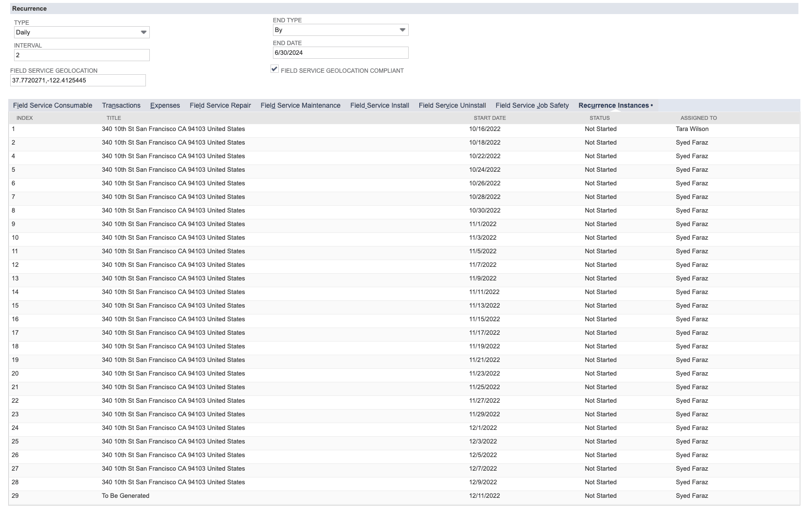Click the Field Service Geolocation field
812x509 pixels.
click(78, 81)
